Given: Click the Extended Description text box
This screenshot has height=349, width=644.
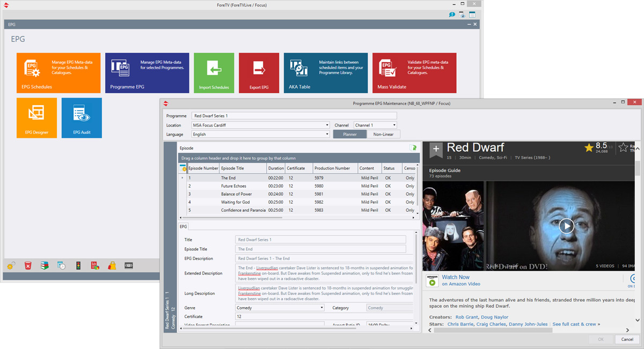Looking at the screenshot, I should point(324,273).
